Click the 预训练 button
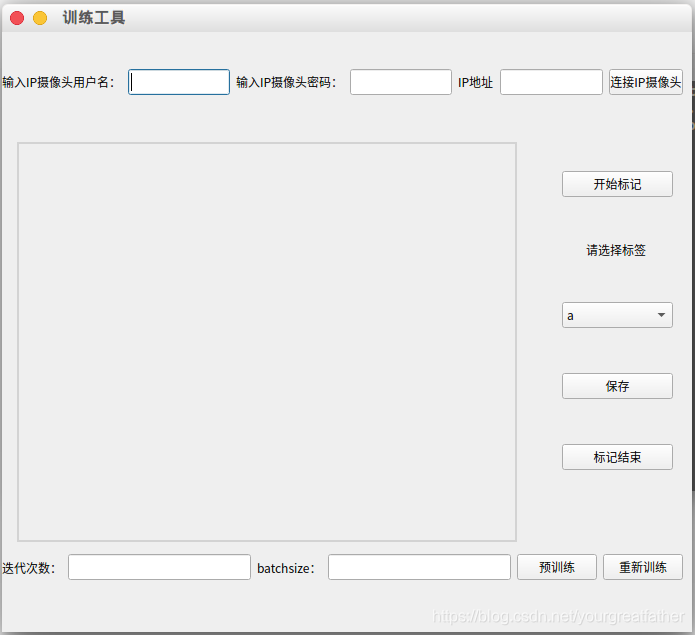This screenshot has height=635, width=695. 557,567
